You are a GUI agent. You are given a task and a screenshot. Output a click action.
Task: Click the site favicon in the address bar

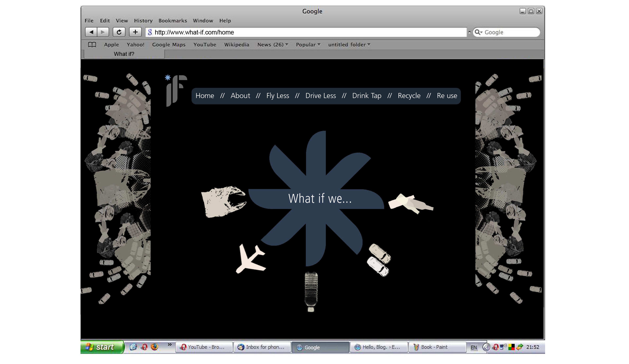[x=150, y=32]
